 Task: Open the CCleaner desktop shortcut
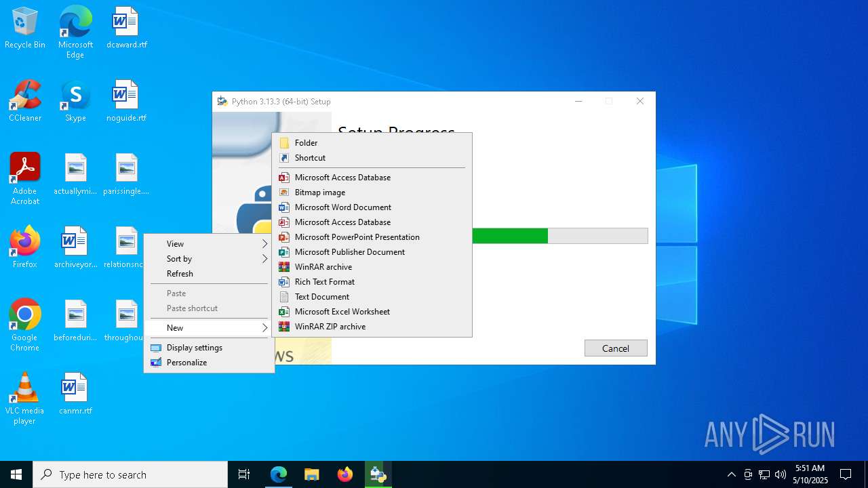[x=25, y=102]
